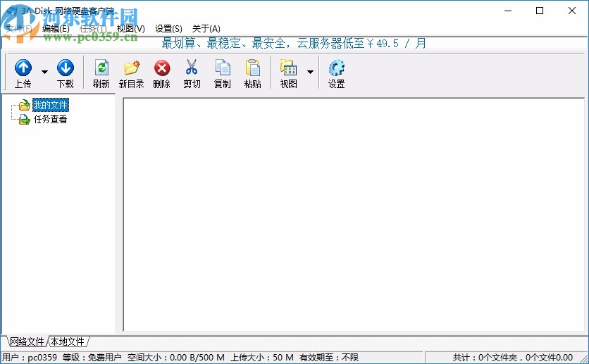Screen dimensions: 589x364
Task: Click status text 上传大小：50 M
Action: coord(262,358)
